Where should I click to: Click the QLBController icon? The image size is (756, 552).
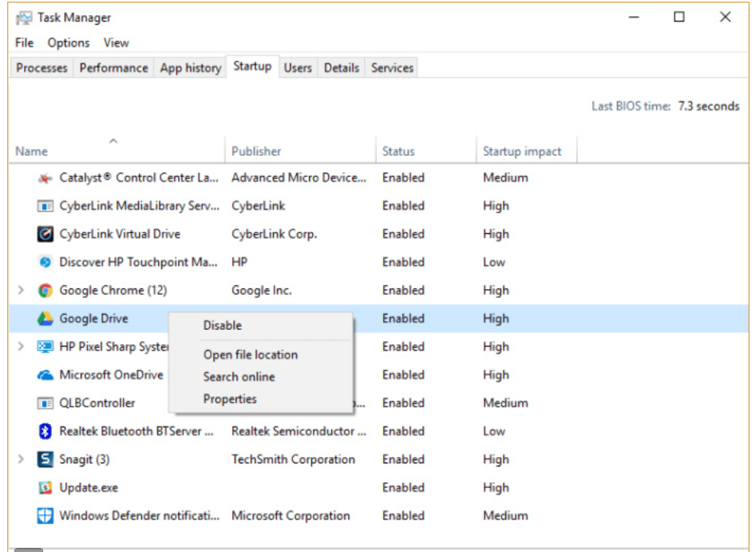coord(45,403)
